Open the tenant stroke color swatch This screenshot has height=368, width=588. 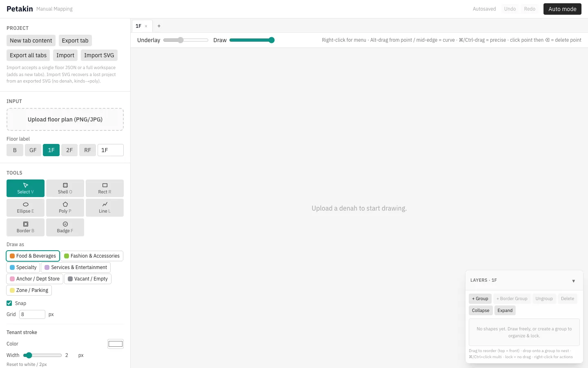click(116, 344)
